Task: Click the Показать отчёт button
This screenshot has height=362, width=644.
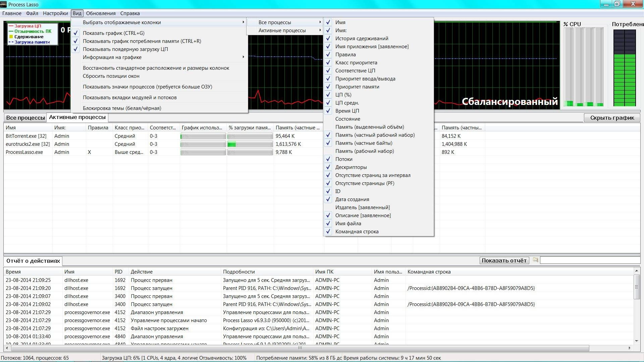Action: 504,260
